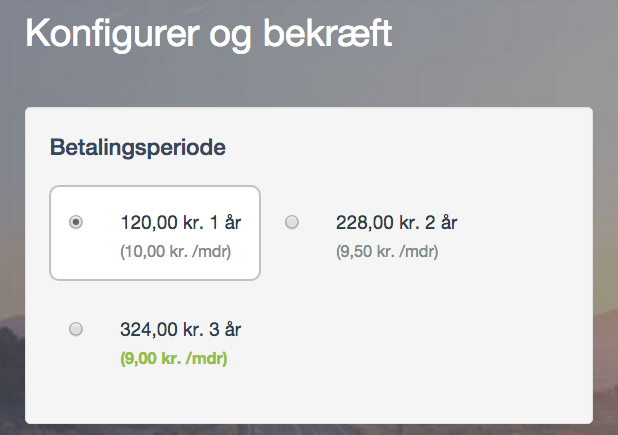Click the Konfigurer og bekræft page title
This screenshot has width=618, height=435.
[209, 34]
